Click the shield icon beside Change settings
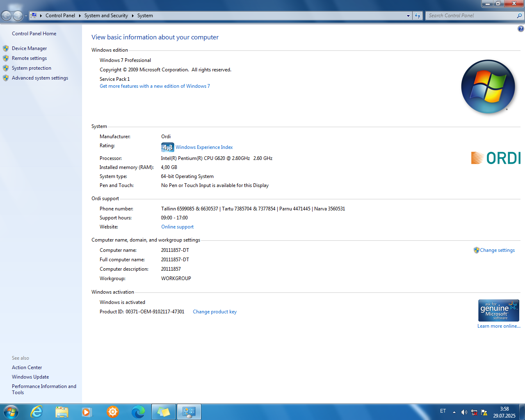525x420 pixels. [476, 250]
